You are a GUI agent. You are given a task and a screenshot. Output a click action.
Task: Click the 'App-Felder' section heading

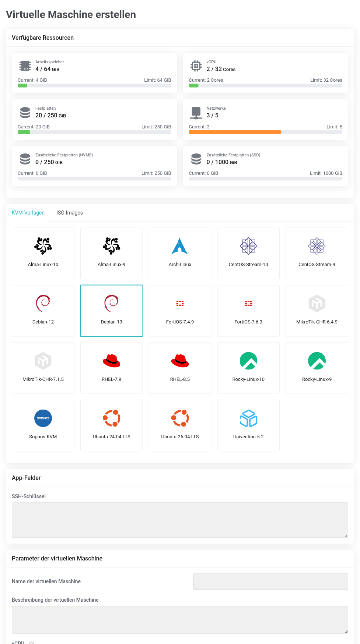(26, 478)
